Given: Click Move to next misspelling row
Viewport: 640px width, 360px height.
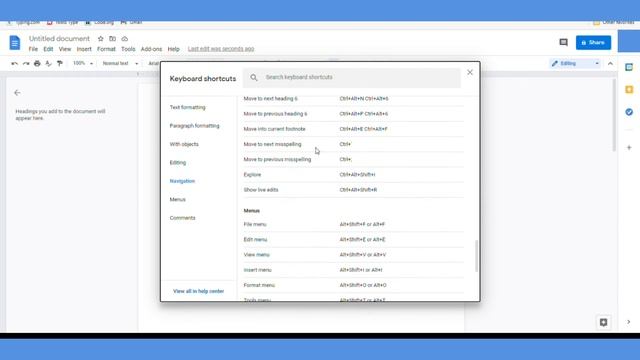Looking at the screenshot, I should pos(353,144).
